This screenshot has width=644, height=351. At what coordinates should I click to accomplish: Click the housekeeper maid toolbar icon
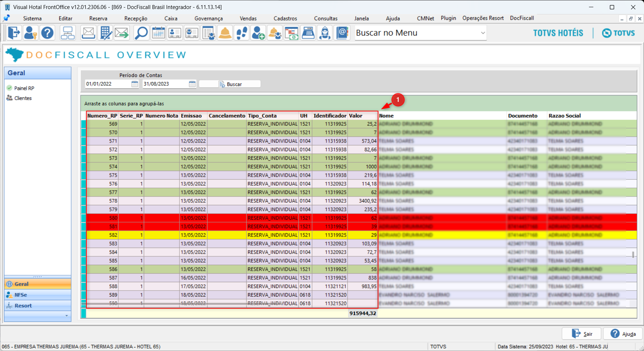[x=325, y=33]
